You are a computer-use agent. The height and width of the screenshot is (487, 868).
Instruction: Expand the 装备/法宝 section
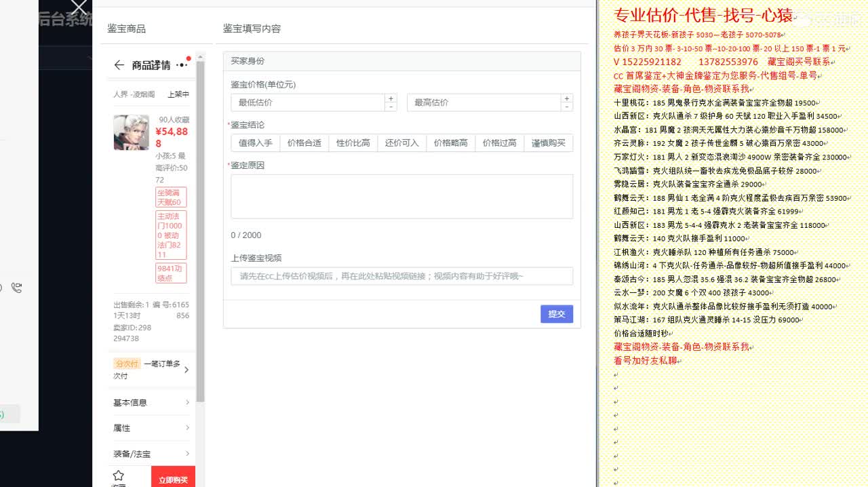pyautogui.click(x=152, y=454)
